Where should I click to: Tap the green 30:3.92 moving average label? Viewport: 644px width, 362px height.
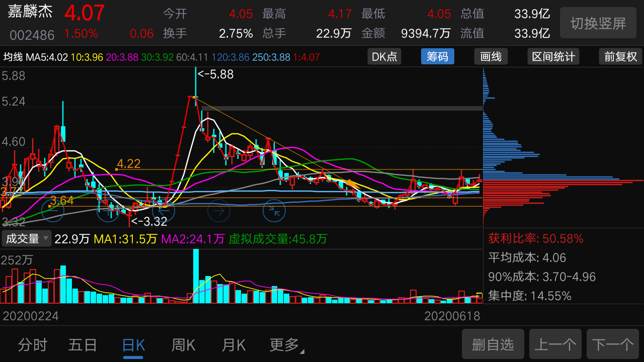click(x=157, y=57)
